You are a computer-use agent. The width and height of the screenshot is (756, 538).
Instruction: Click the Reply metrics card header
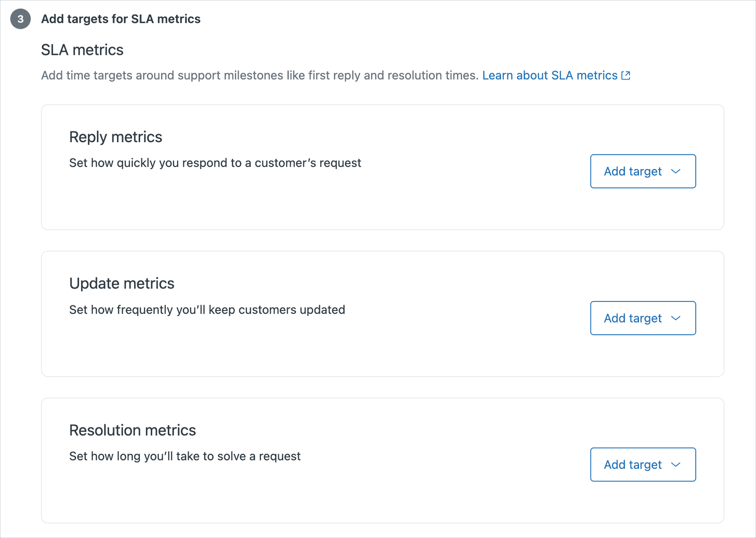pos(116,137)
